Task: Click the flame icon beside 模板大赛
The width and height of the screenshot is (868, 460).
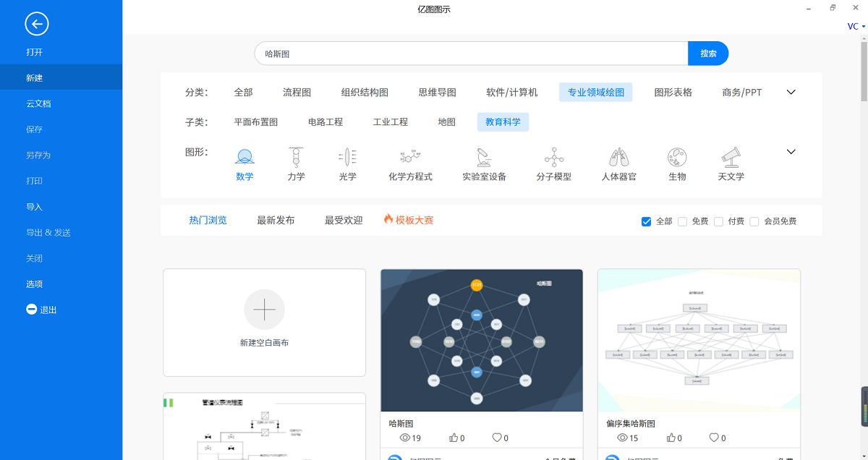Action: point(388,219)
